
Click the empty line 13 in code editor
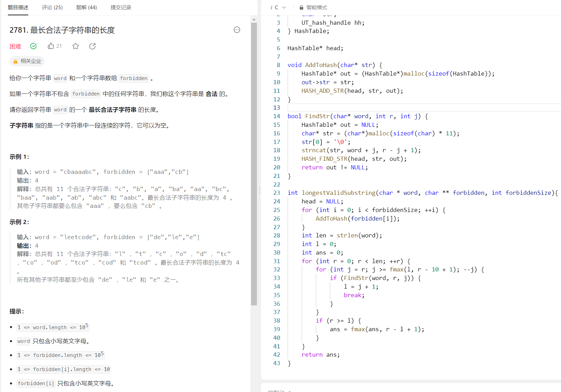pyautogui.click(x=424, y=108)
